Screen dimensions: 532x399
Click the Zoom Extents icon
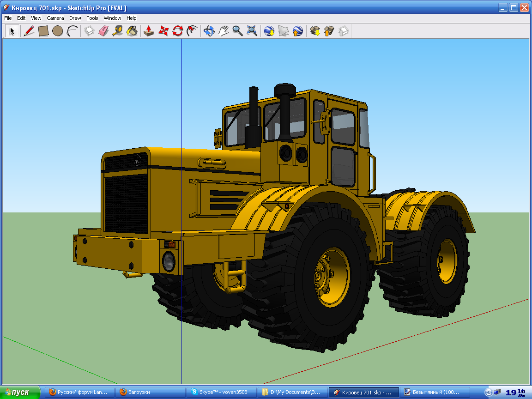pos(252,31)
